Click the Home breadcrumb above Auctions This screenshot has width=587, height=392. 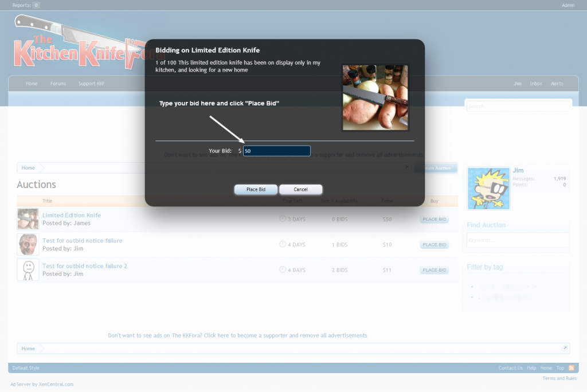coord(28,168)
